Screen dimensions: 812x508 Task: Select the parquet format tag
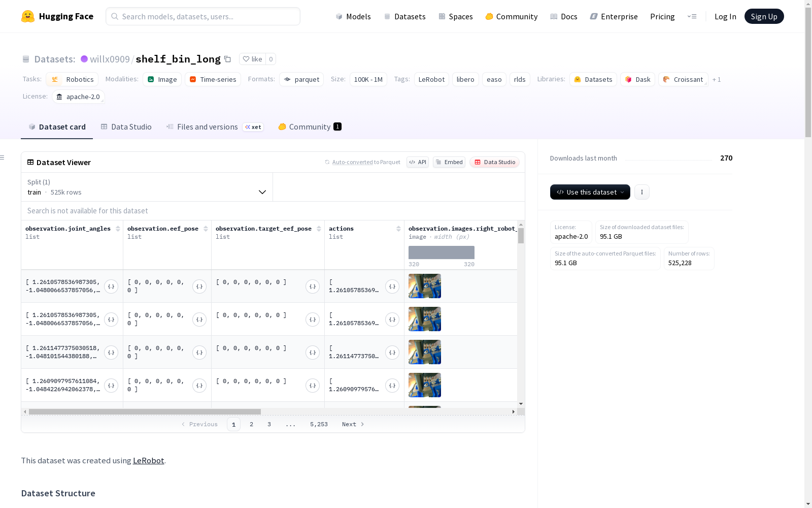[x=301, y=79]
